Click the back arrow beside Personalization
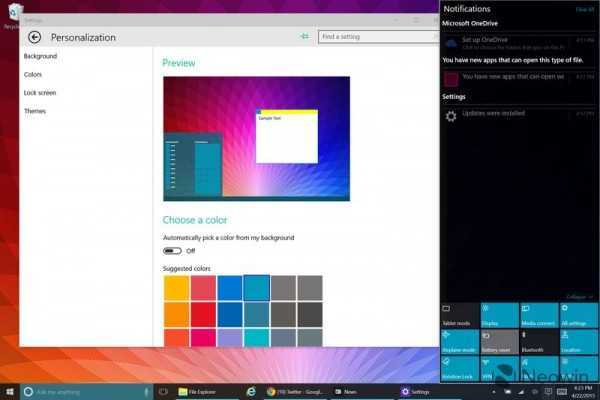 click(x=34, y=37)
